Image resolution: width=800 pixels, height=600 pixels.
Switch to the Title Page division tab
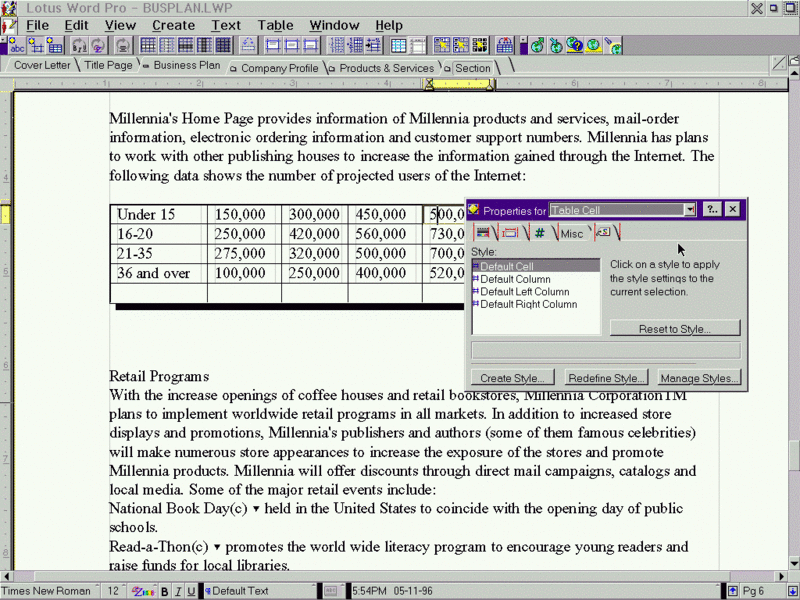[108, 65]
